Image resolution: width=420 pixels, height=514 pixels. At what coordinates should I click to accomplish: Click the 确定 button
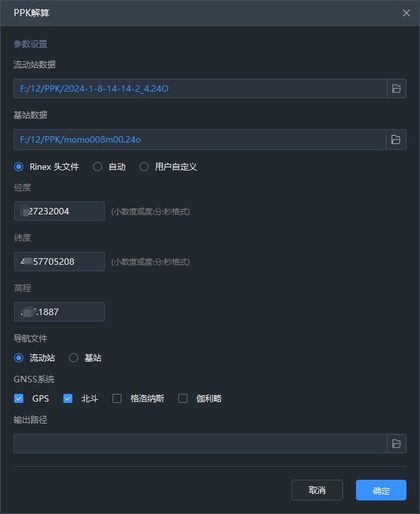click(x=381, y=490)
